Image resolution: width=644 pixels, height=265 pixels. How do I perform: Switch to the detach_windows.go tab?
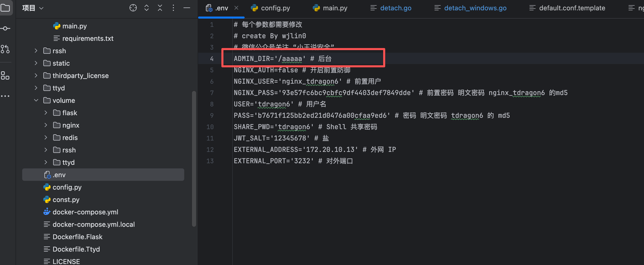point(470,8)
